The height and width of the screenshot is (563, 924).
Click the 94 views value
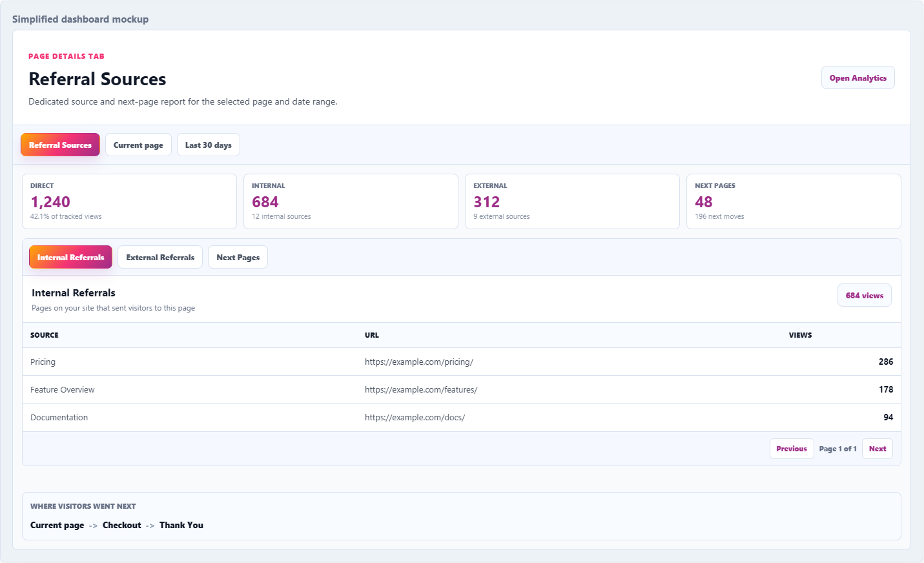pos(888,417)
